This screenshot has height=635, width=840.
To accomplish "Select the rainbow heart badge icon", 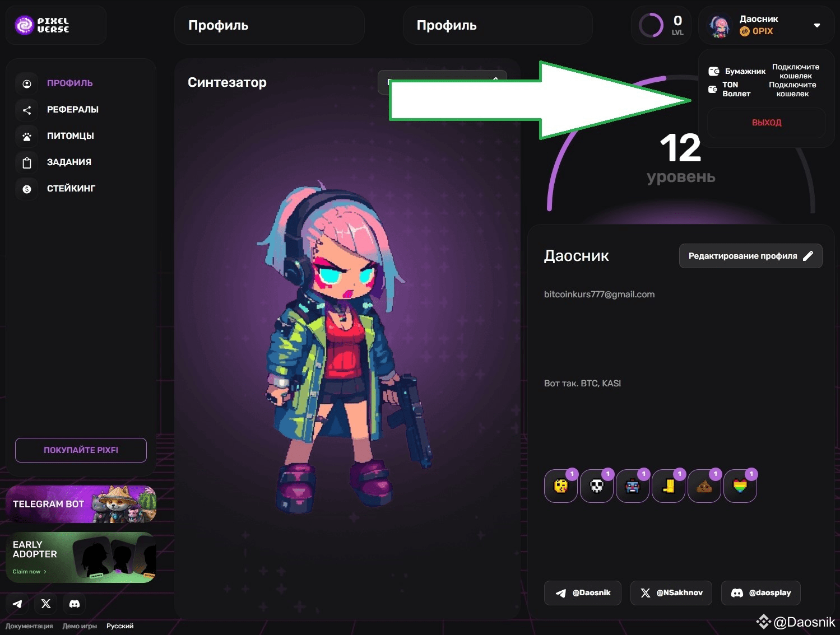I will coord(740,486).
